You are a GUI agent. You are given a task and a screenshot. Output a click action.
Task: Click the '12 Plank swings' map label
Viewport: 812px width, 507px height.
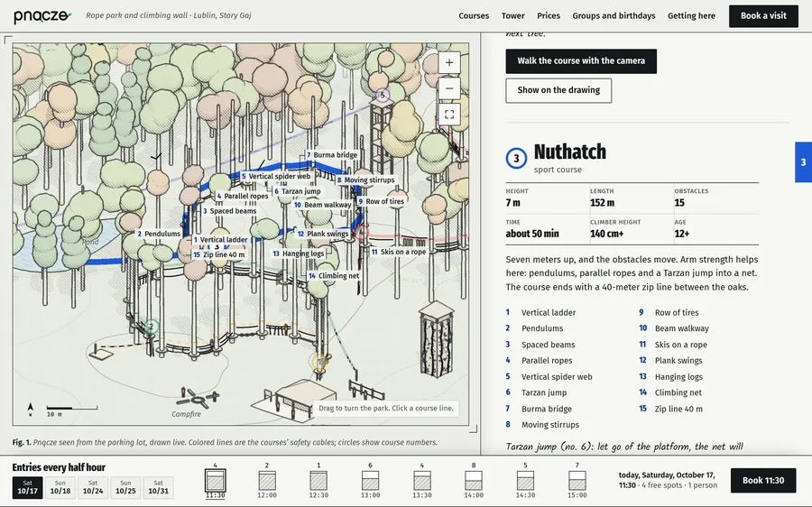[323, 234]
